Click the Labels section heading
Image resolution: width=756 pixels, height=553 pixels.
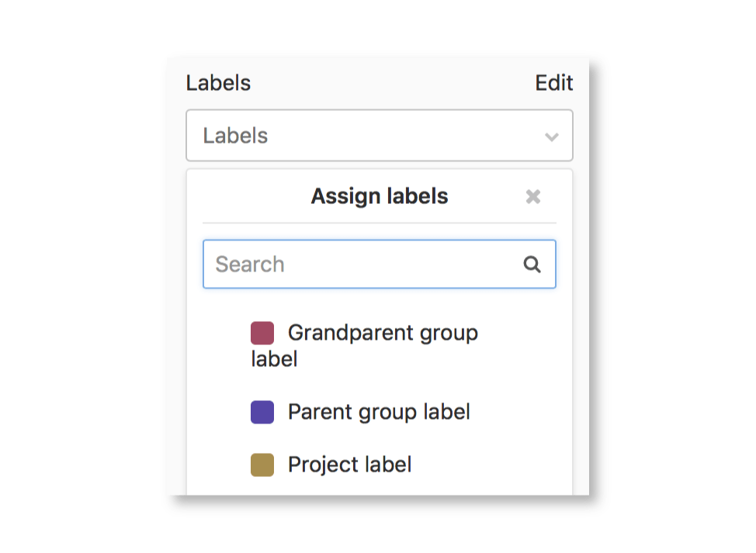click(218, 82)
